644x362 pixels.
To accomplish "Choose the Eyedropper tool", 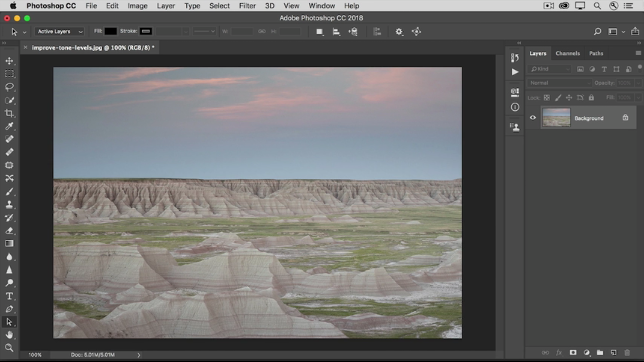I will [x=9, y=126].
